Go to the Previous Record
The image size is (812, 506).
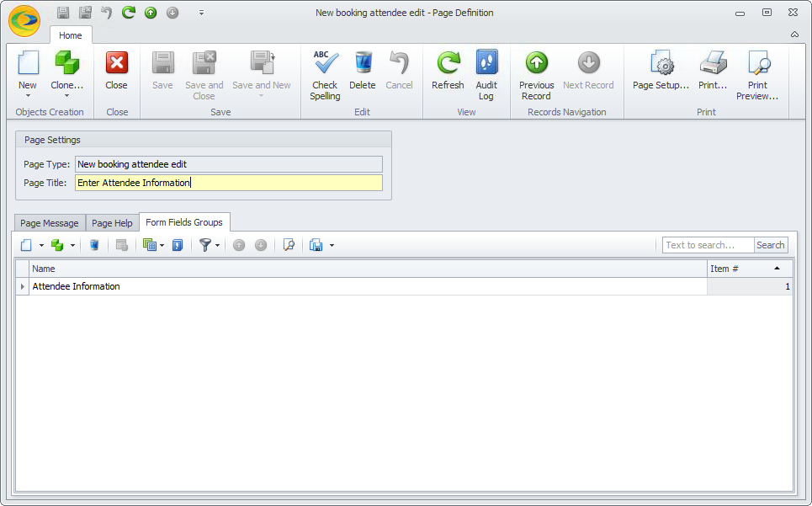[x=537, y=76]
